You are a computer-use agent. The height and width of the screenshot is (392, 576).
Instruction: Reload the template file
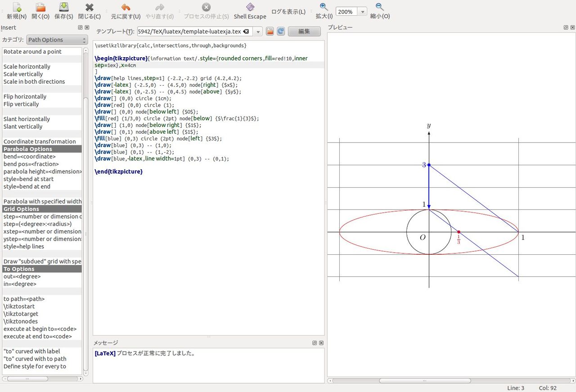281,32
